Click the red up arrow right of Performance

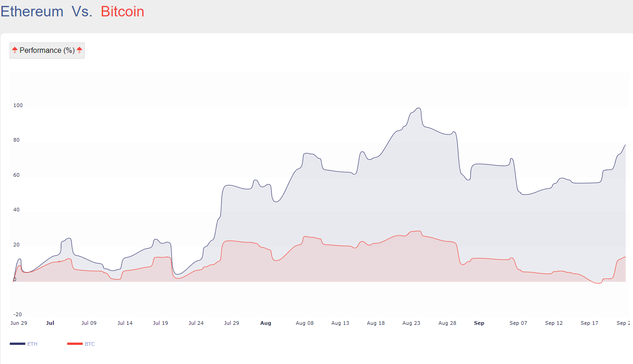[79, 50]
